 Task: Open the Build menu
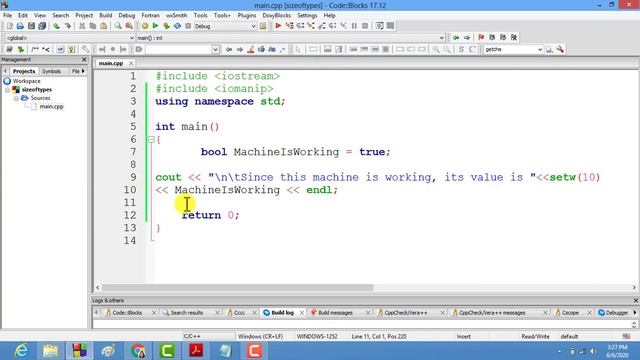pos(106,15)
